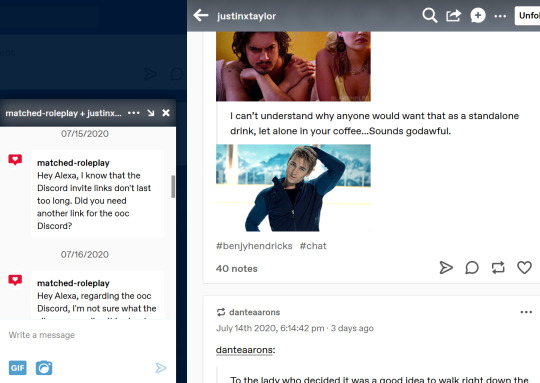Minimize the chat with diagonal arrow icon
This screenshot has width=540, height=383.
pyautogui.click(x=150, y=113)
